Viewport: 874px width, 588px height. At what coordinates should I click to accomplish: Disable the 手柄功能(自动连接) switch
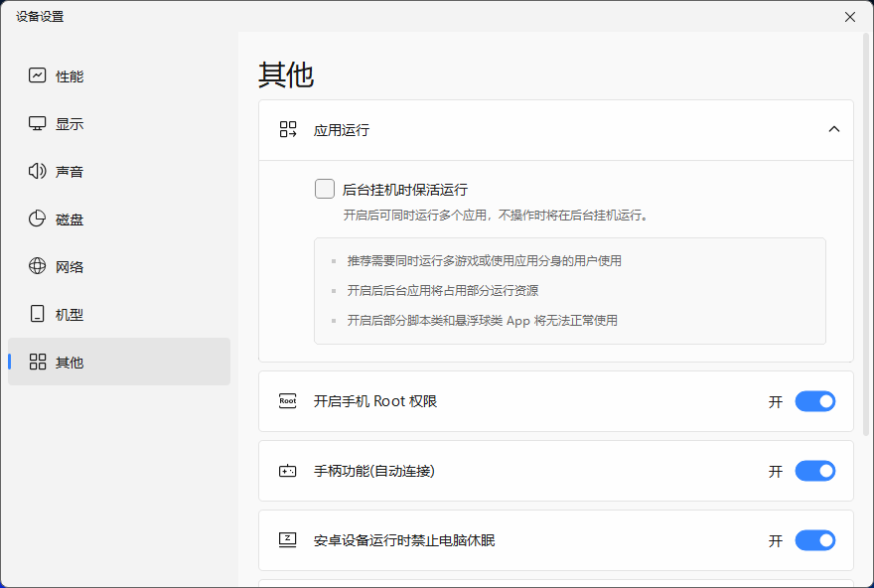click(814, 471)
